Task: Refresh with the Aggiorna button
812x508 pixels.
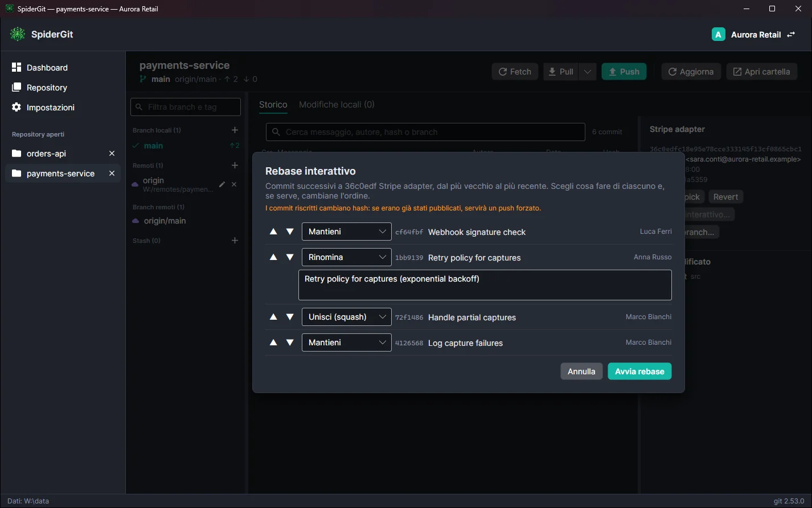Action: click(691, 72)
